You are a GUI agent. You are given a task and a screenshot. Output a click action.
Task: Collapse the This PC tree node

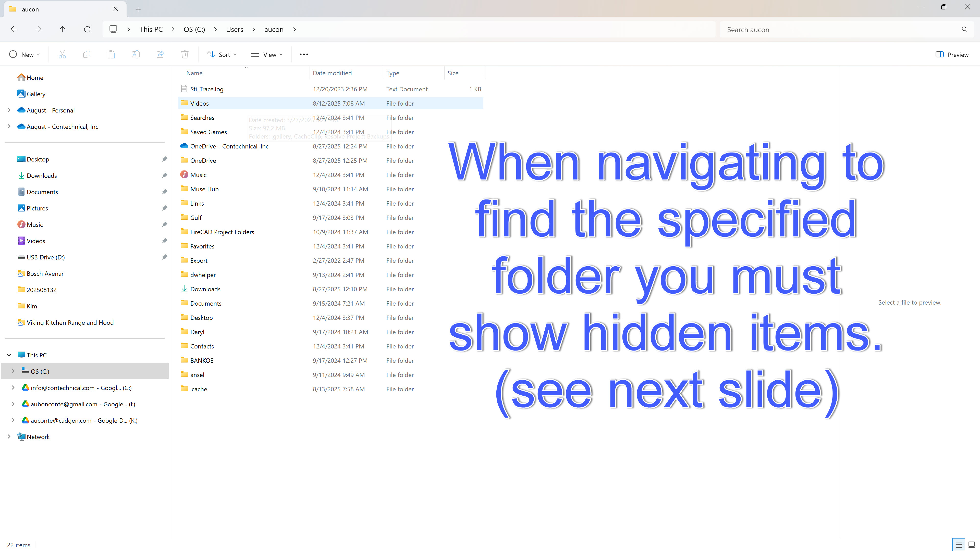pyautogui.click(x=9, y=355)
